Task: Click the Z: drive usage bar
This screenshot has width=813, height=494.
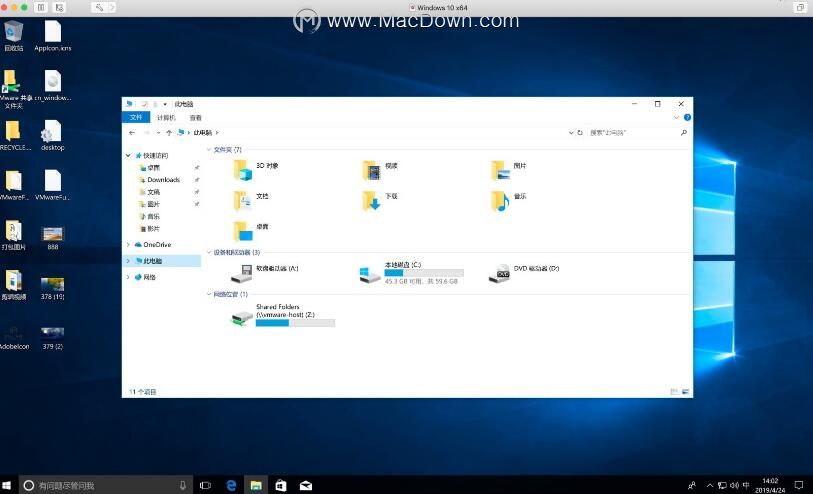Action: pyautogui.click(x=295, y=323)
